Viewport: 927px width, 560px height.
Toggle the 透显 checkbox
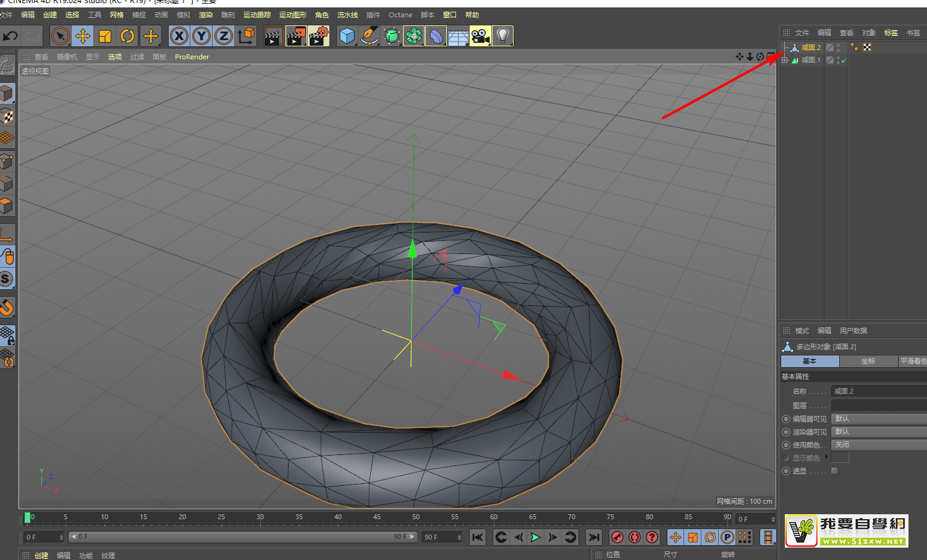pyautogui.click(x=834, y=471)
